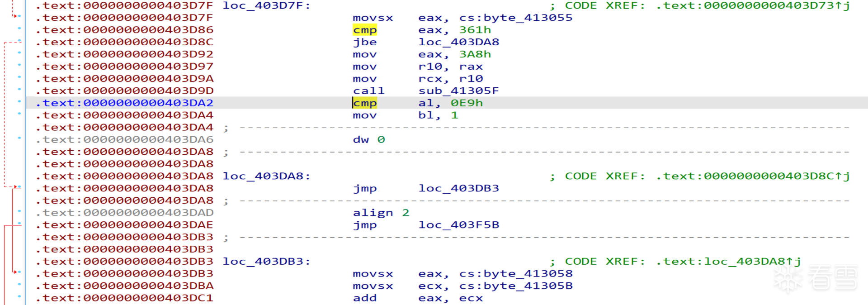Screen dimensions: 868x305
Task: Click the loc_403D7F label
Action: tap(266, 6)
